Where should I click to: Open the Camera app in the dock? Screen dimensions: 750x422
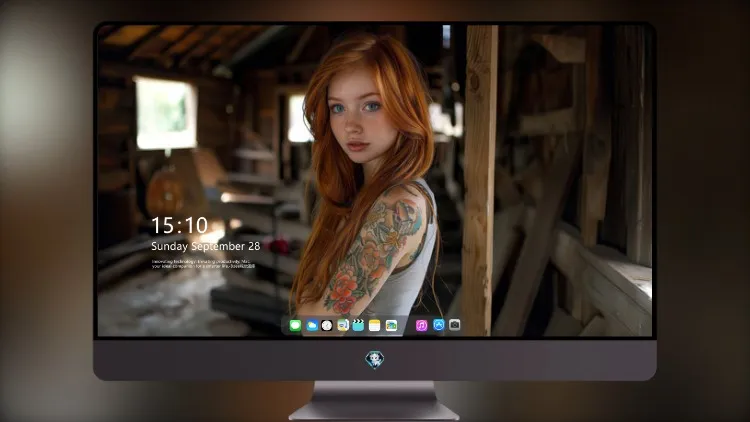pyautogui.click(x=454, y=325)
